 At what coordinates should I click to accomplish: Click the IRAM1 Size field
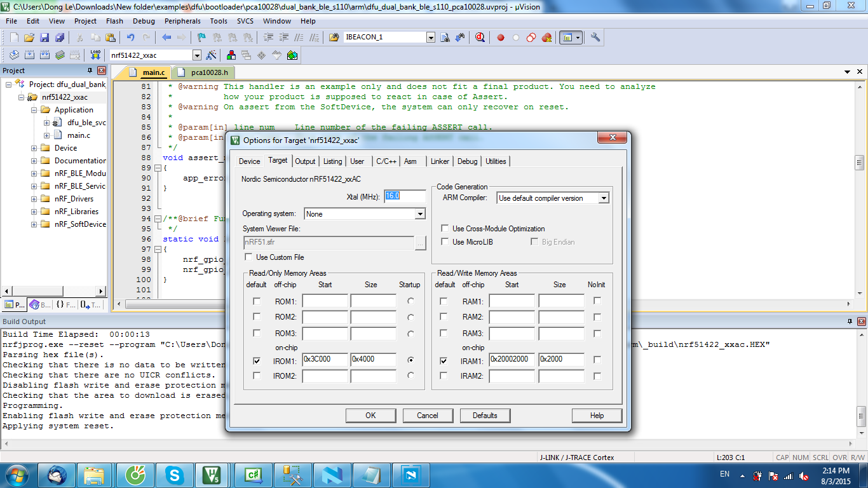pyautogui.click(x=561, y=360)
